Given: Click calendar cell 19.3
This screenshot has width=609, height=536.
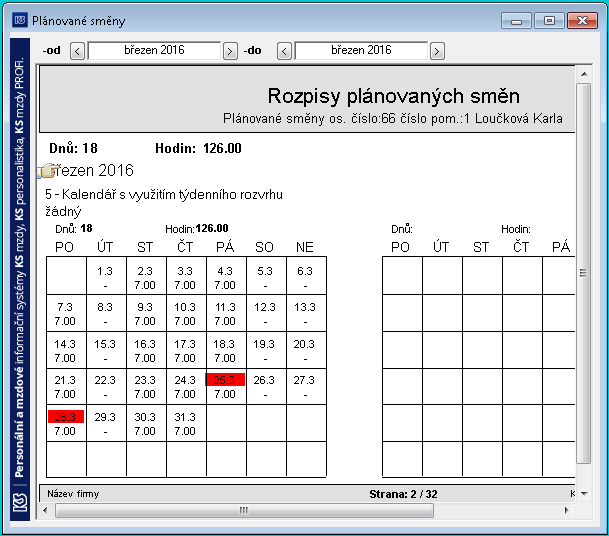Looking at the screenshot, I should (266, 350).
